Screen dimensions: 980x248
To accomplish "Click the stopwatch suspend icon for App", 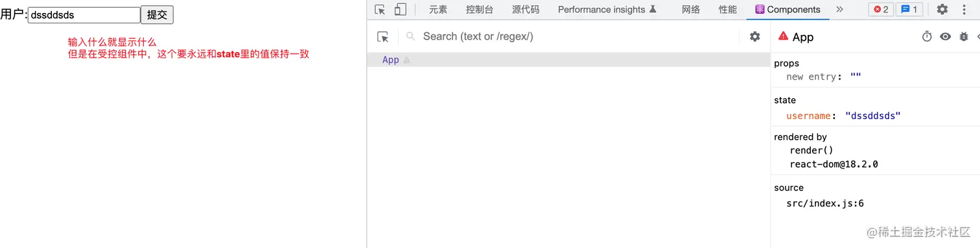I will pos(927,37).
